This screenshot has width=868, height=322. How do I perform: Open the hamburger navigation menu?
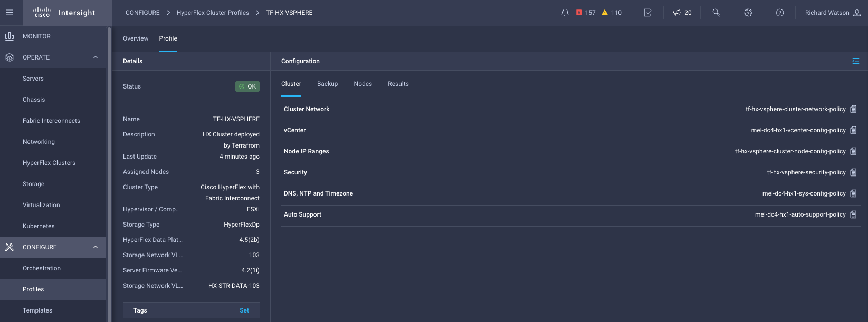9,13
